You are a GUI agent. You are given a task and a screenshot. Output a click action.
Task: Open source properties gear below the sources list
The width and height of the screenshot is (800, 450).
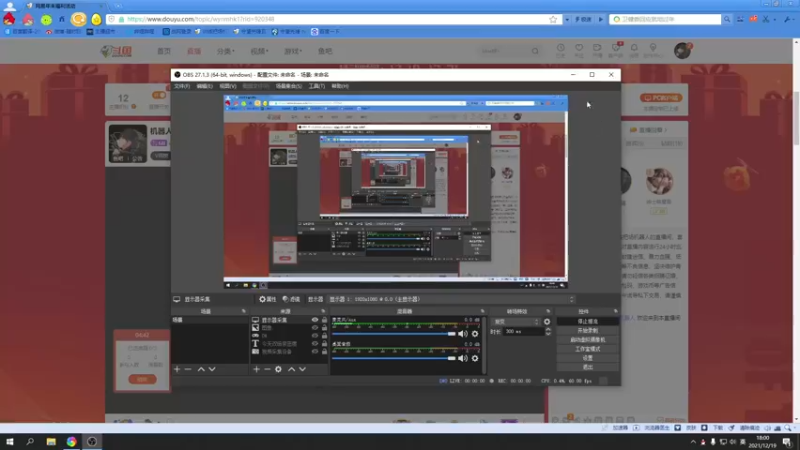[x=278, y=369]
